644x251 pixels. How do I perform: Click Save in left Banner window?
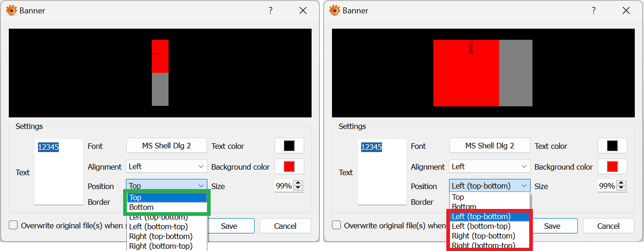[229, 226]
